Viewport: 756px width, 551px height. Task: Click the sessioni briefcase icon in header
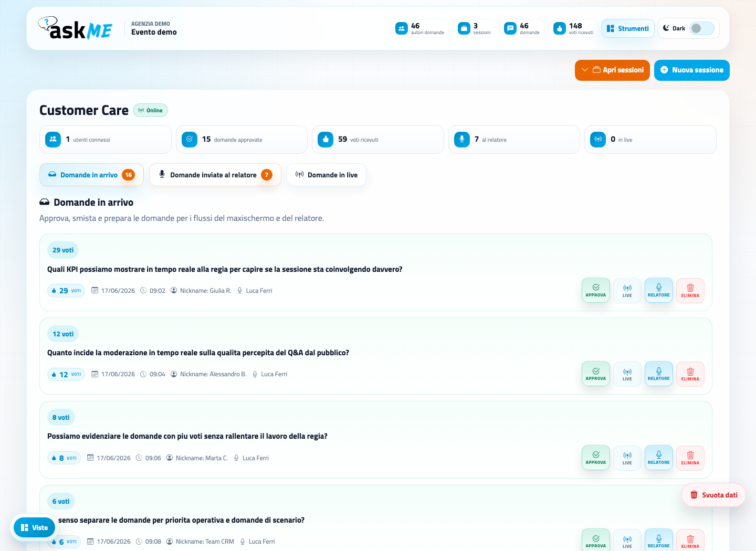point(464,28)
